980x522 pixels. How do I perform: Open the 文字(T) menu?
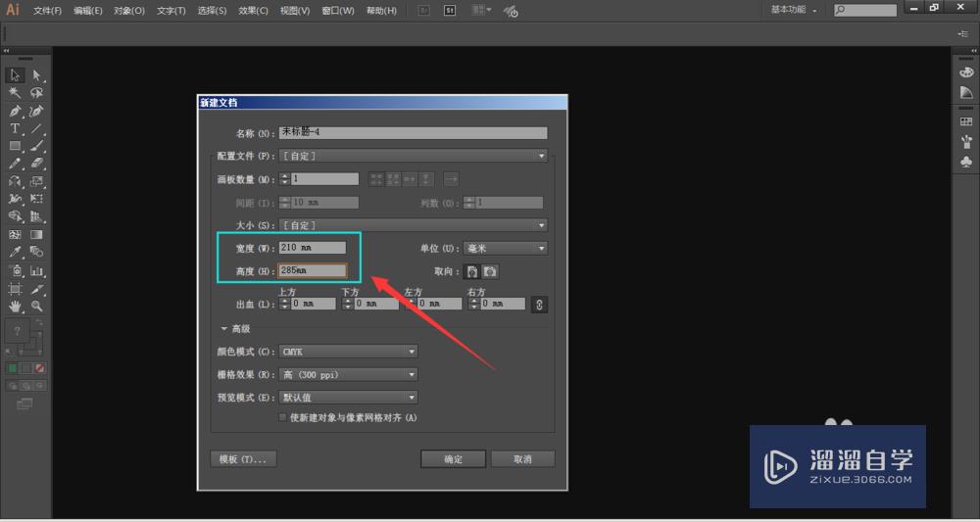click(x=171, y=11)
